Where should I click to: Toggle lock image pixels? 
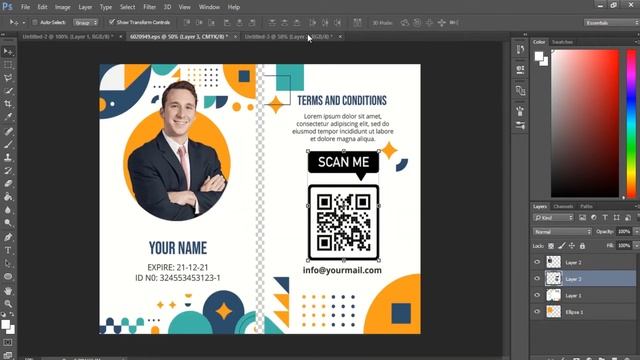(562, 246)
